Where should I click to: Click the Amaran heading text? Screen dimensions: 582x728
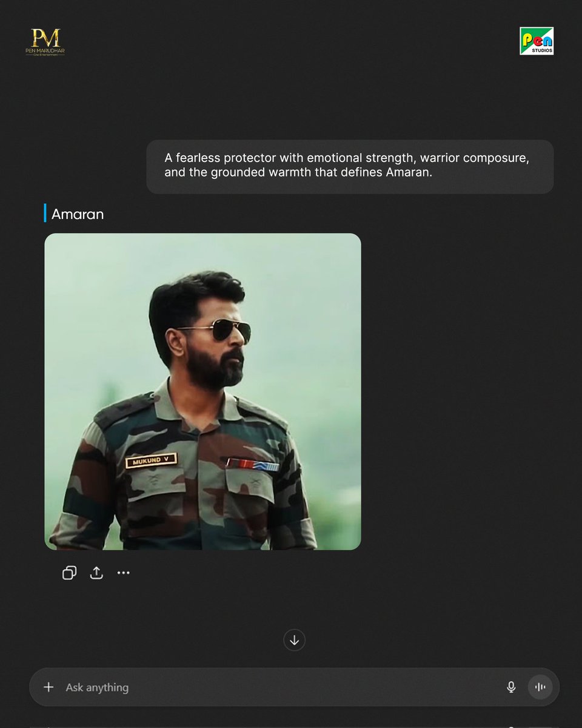tap(78, 214)
